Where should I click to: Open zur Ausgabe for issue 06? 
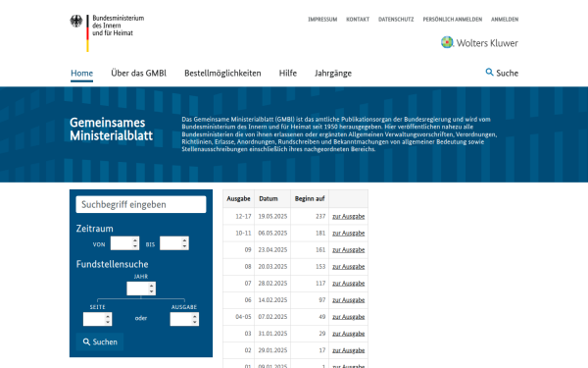348,300
